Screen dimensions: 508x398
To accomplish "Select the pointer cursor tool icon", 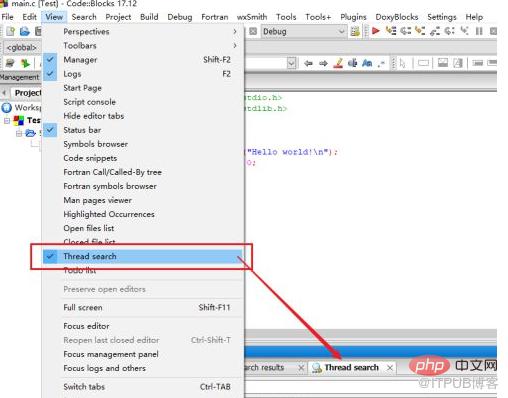I will 403,63.
